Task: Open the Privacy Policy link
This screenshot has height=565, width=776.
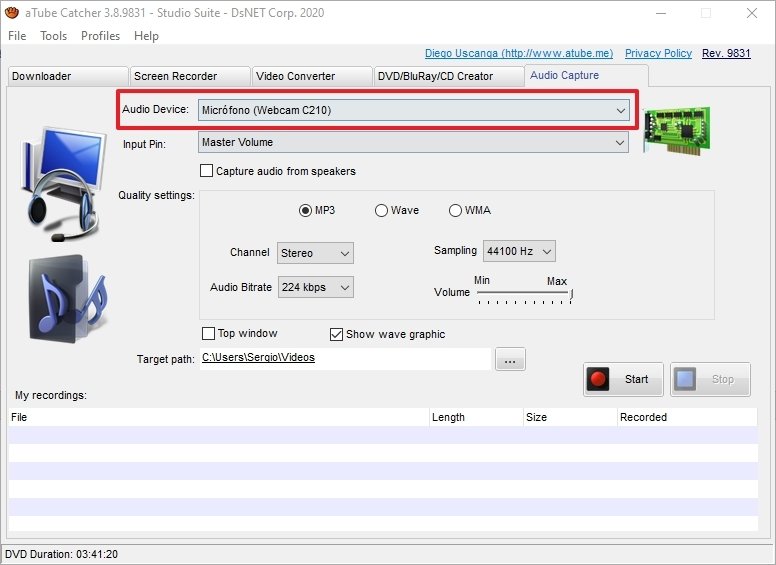Action: click(658, 53)
